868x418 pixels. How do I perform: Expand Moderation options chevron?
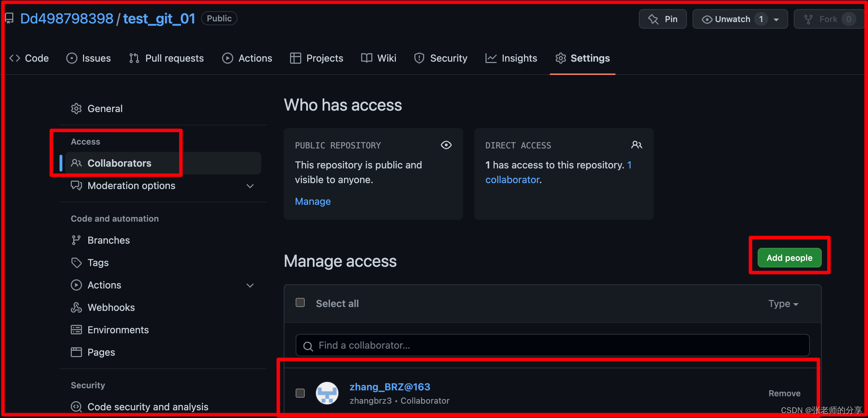point(250,186)
